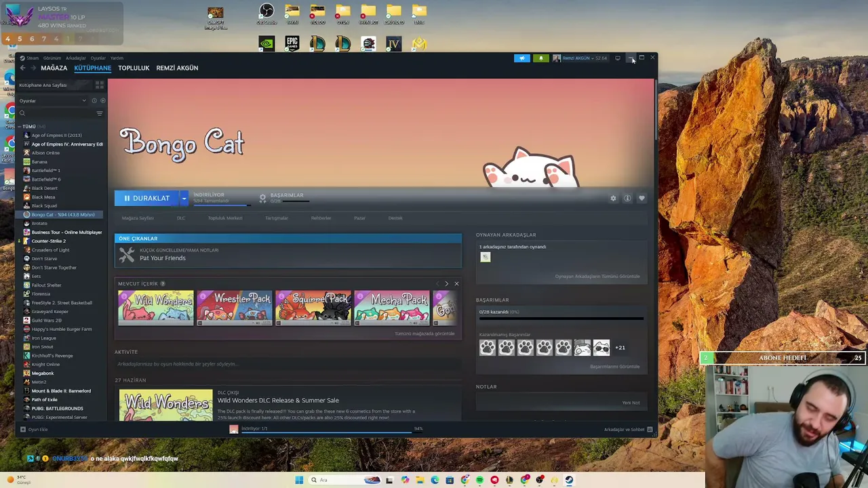Open the Steam announcements megaphone button
The image size is (868, 488).
[x=521, y=58]
